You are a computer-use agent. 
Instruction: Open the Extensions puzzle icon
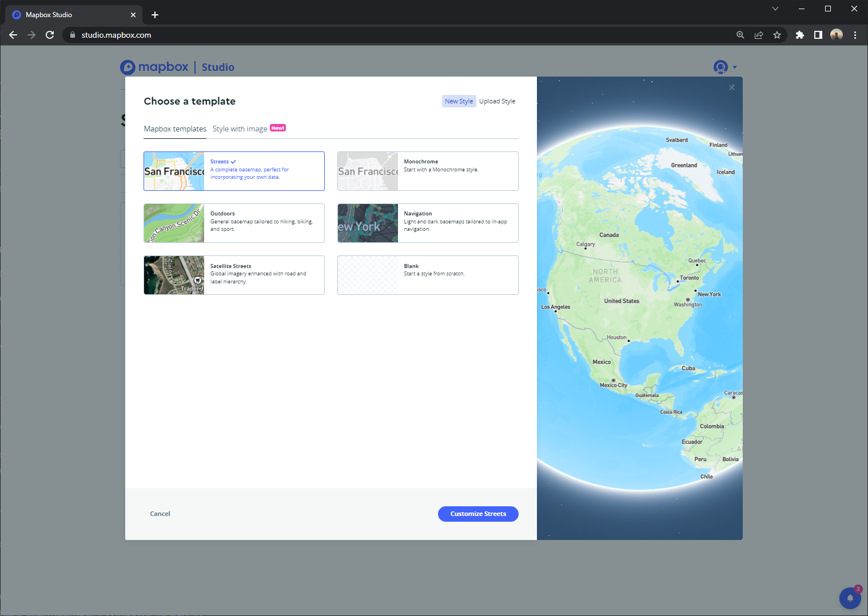800,35
